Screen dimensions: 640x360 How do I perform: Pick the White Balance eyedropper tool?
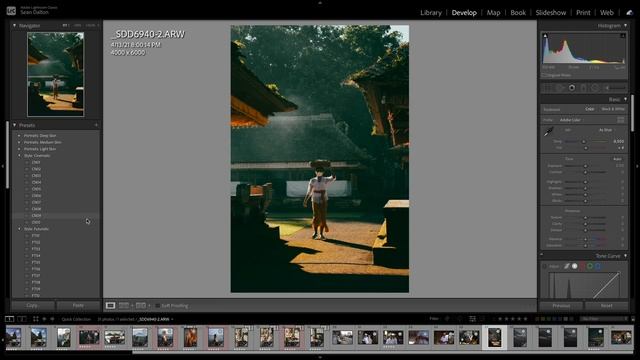548,131
